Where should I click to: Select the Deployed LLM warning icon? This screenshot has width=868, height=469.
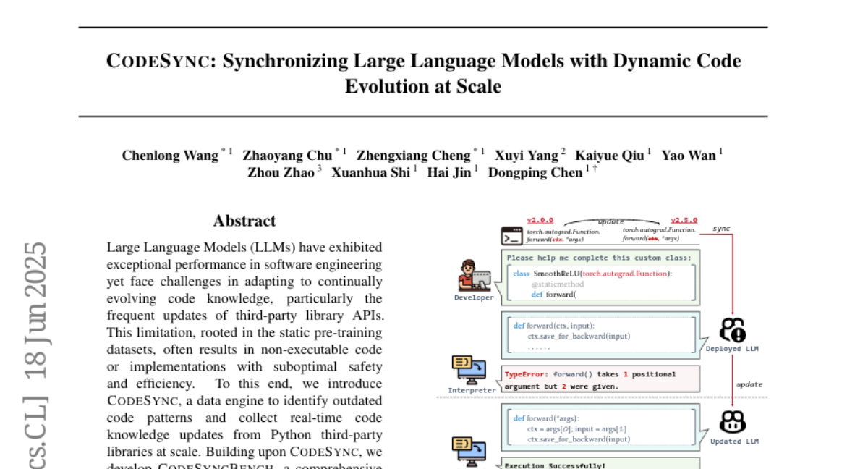pos(733,330)
